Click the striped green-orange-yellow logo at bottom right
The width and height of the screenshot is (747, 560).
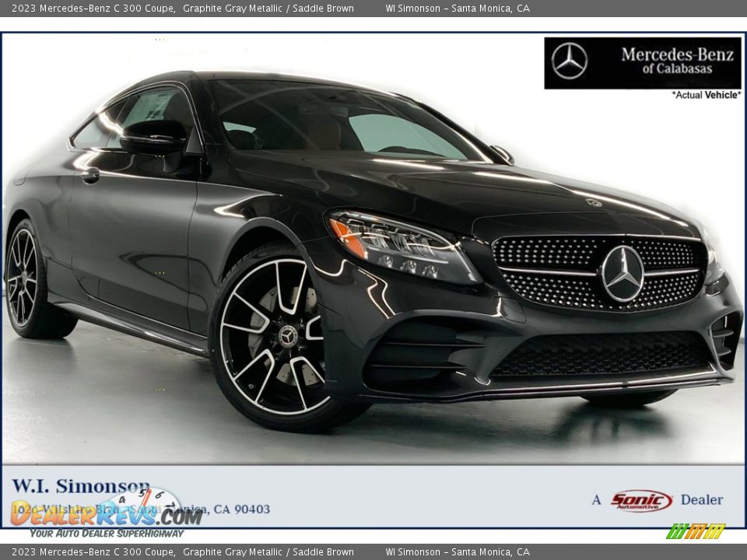pos(696,531)
